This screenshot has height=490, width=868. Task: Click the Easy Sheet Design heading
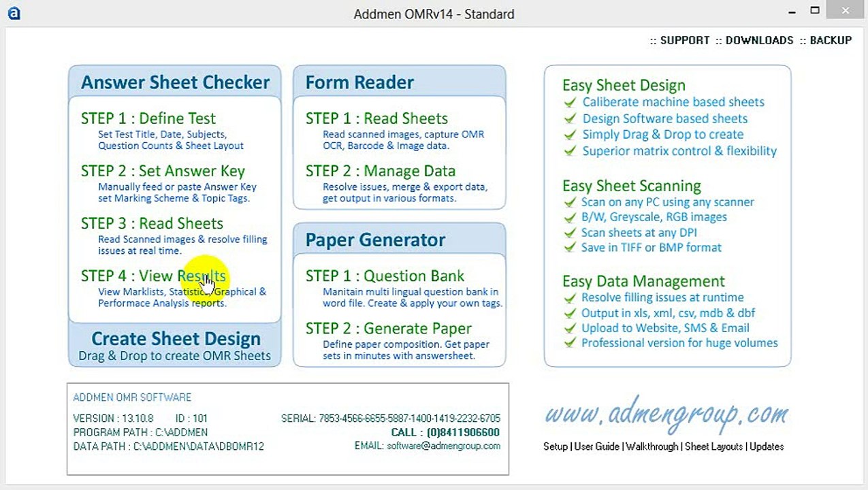tap(624, 86)
